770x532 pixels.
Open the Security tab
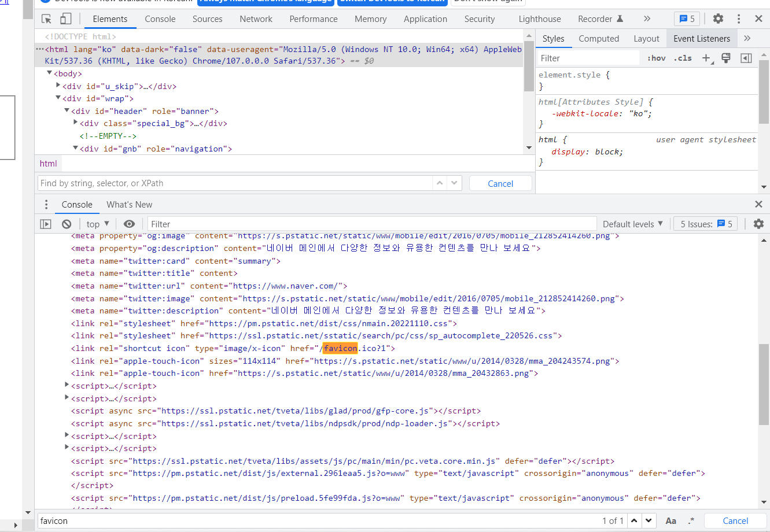(x=480, y=19)
